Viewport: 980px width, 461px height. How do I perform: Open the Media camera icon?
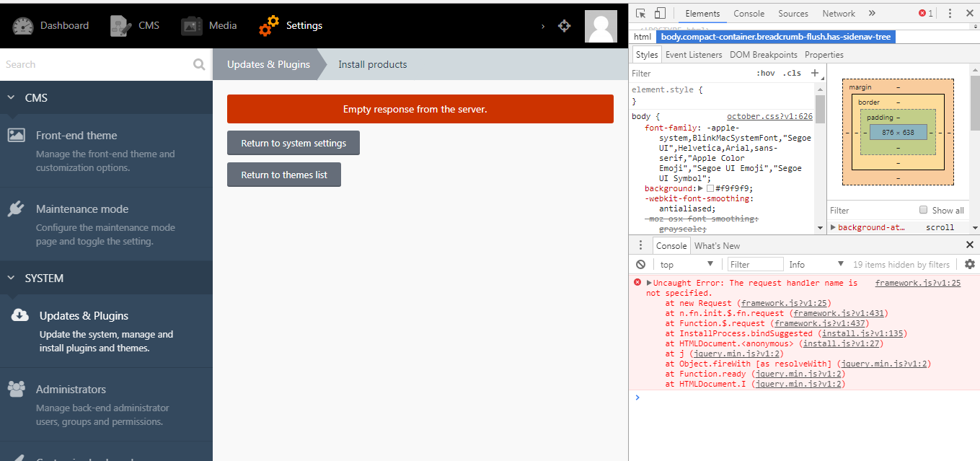[191, 26]
